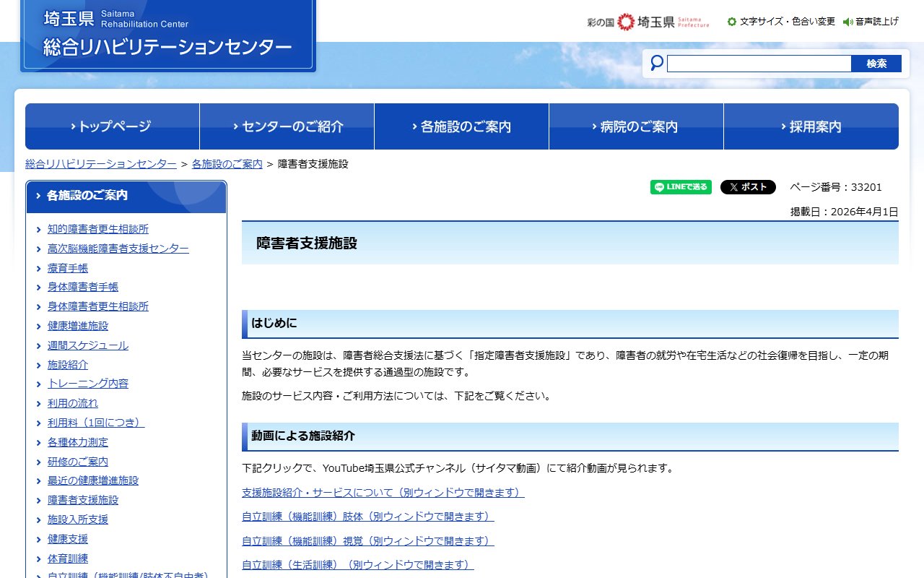Open sidebar link 週間スケジュール

[x=88, y=345]
